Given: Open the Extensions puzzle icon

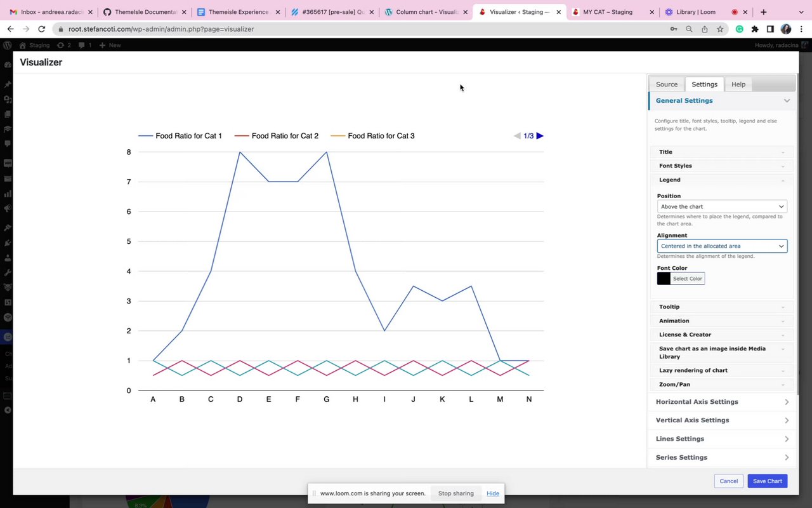Looking at the screenshot, I should click(x=755, y=29).
